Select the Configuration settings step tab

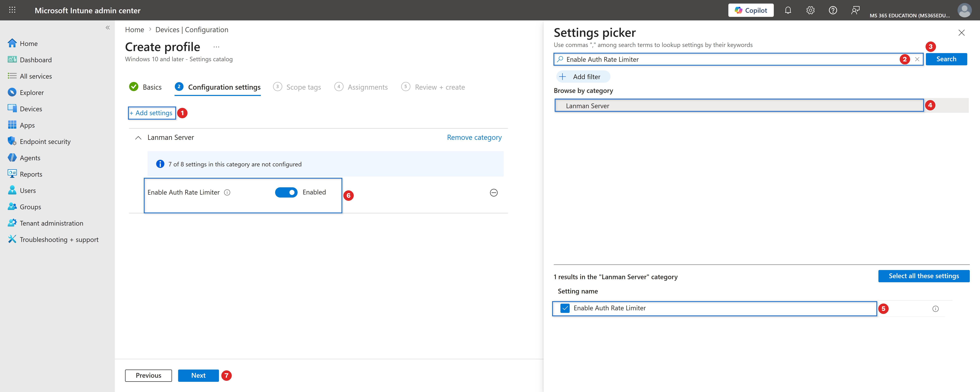[x=218, y=87]
